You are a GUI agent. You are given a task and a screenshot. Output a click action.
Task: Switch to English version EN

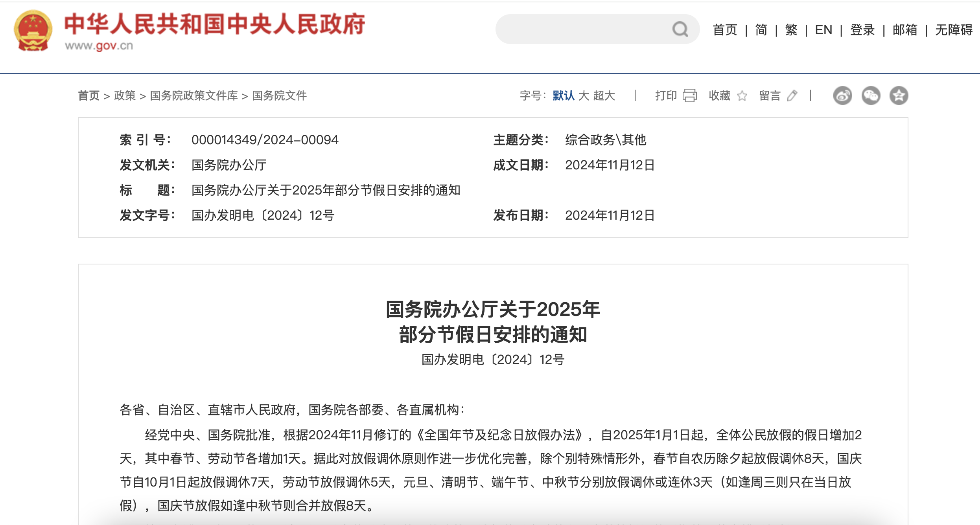pos(823,30)
